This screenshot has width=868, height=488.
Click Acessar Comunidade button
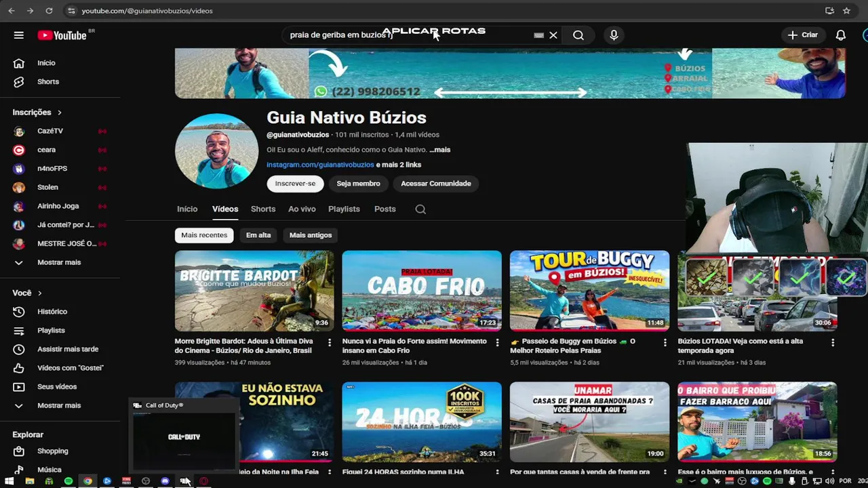(x=435, y=184)
